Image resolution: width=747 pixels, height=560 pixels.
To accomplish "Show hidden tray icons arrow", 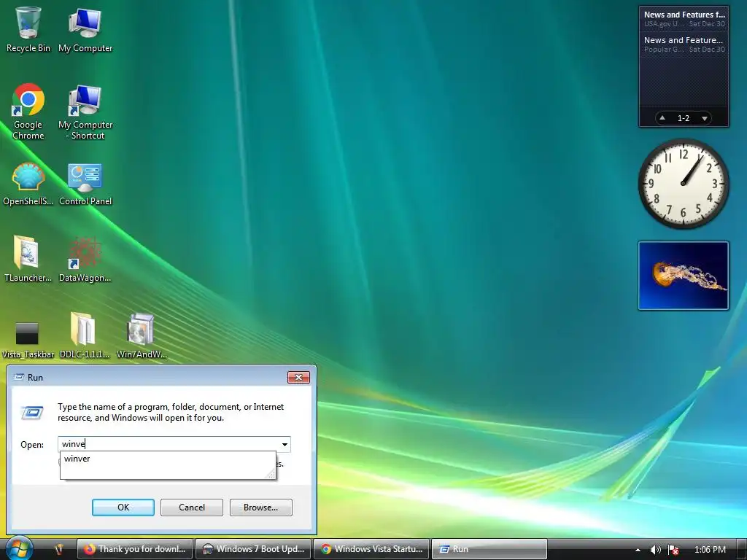I will coord(638,550).
